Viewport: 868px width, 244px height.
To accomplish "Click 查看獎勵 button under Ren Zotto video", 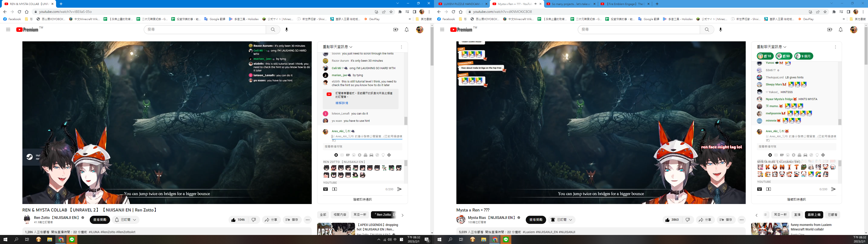I will point(100,220).
